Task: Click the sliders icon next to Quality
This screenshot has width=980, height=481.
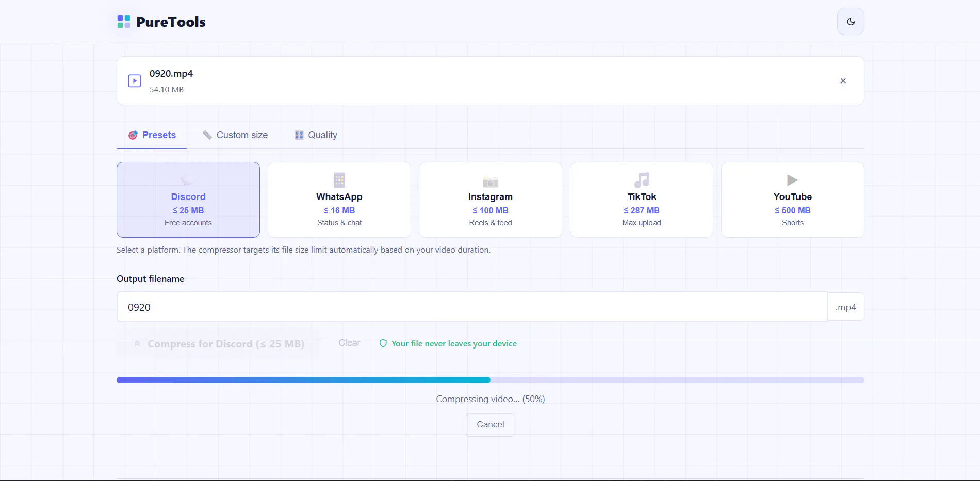Action: pyautogui.click(x=299, y=135)
